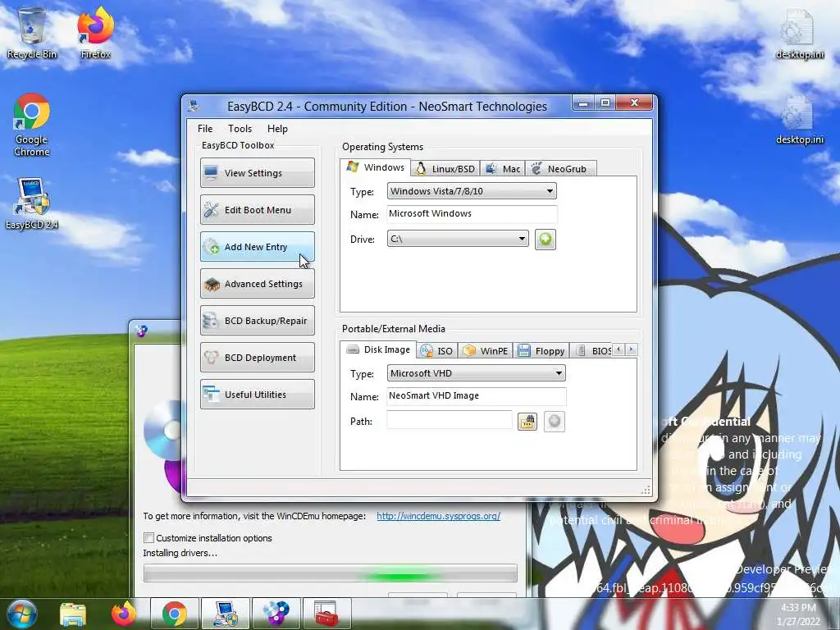Toggle the Customize installation options checkbox

point(149,537)
